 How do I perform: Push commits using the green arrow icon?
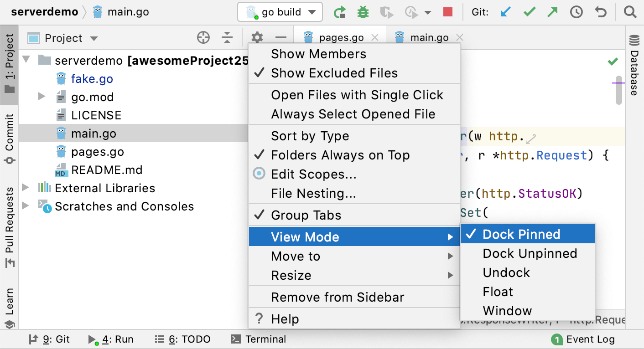(552, 12)
